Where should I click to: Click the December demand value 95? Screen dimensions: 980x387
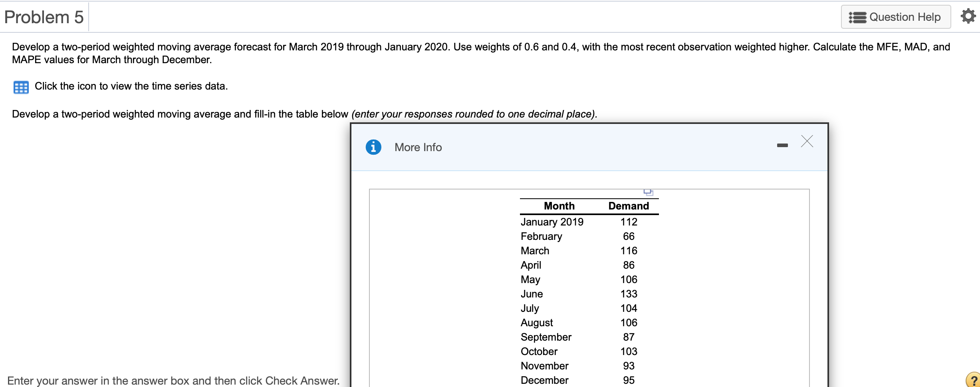[x=629, y=380]
